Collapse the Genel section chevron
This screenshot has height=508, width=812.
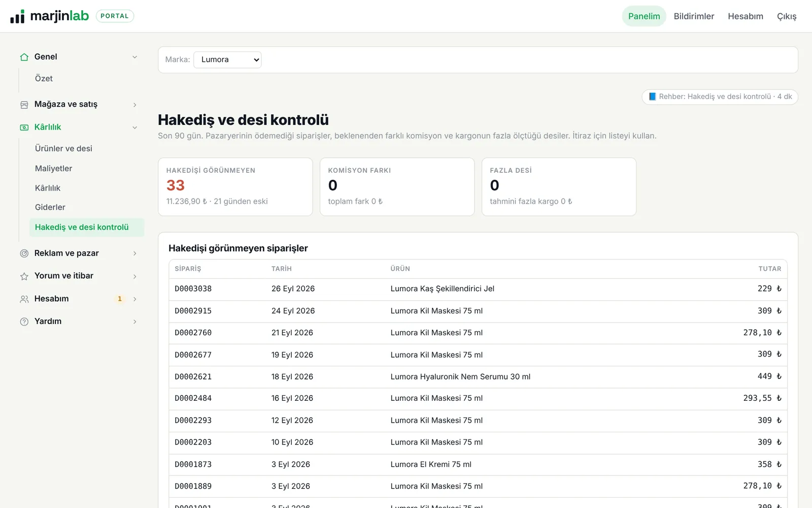tap(134, 57)
